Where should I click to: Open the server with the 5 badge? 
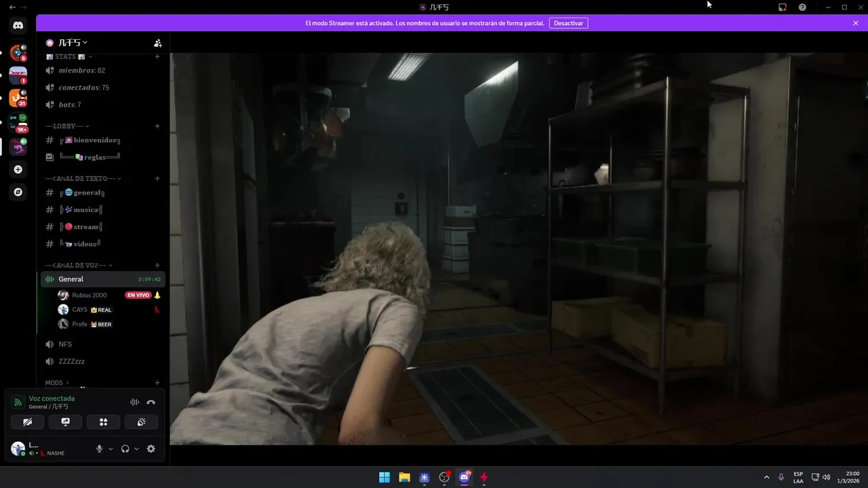coord(18,53)
